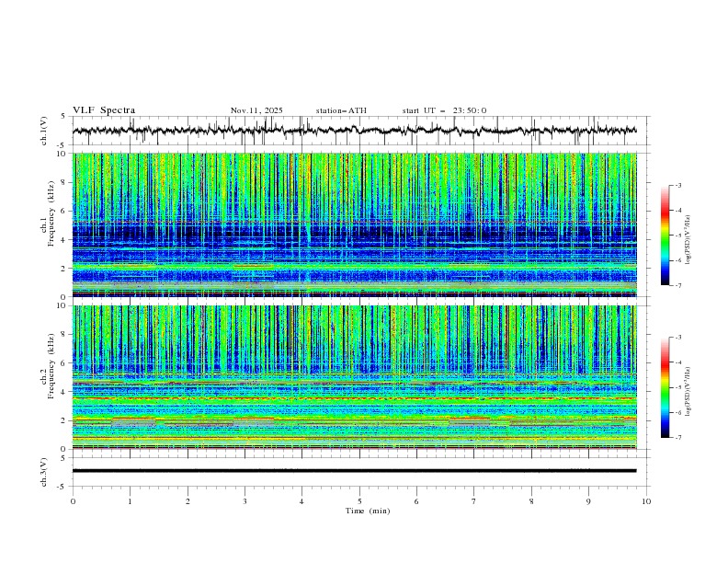Click the ch.3 waveform trace panel
Image resolution: width=728 pixels, height=563 pixels.
360,472
